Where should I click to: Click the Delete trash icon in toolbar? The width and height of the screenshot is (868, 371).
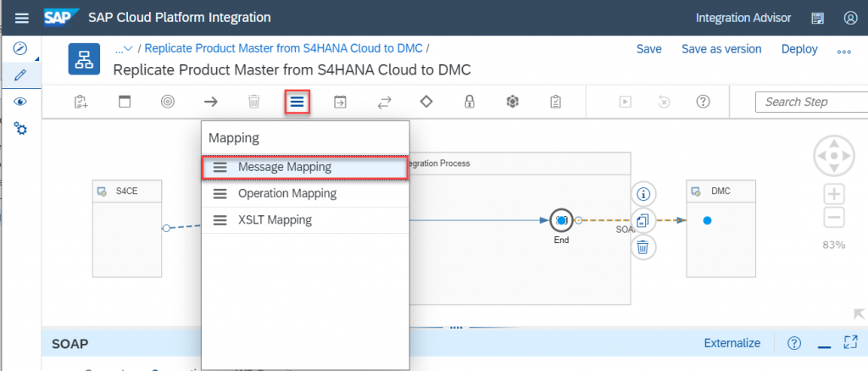(254, 102)
